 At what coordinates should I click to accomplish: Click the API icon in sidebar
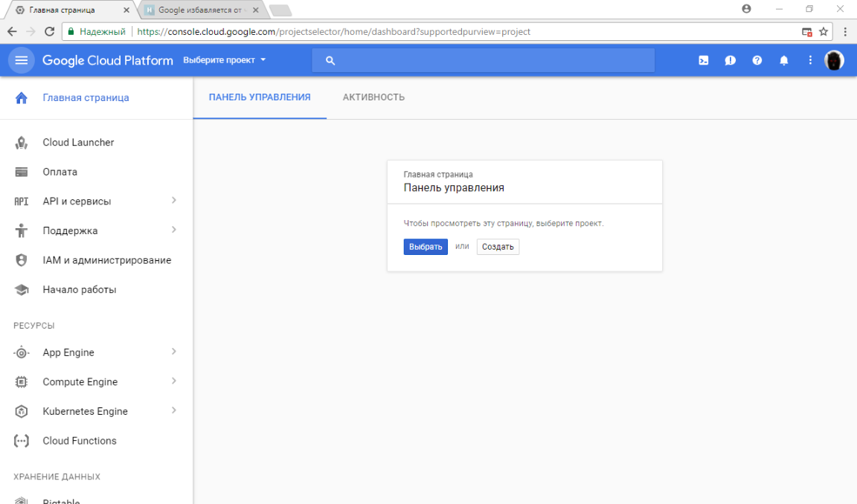(22, 201)
